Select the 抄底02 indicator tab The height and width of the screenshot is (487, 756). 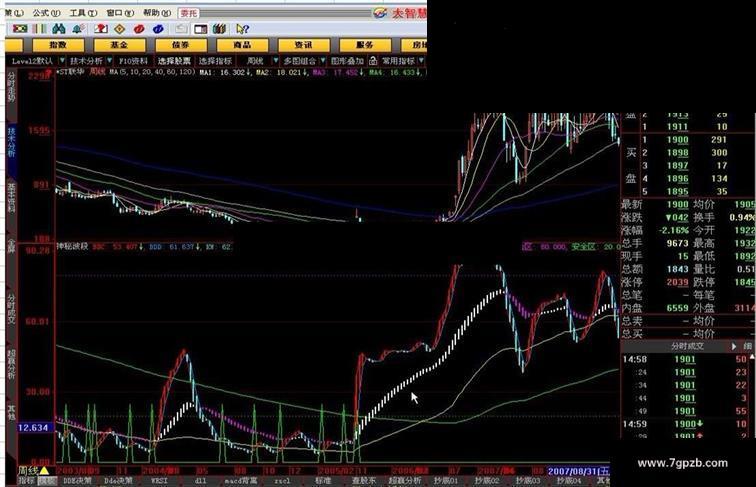click(487, 481)
